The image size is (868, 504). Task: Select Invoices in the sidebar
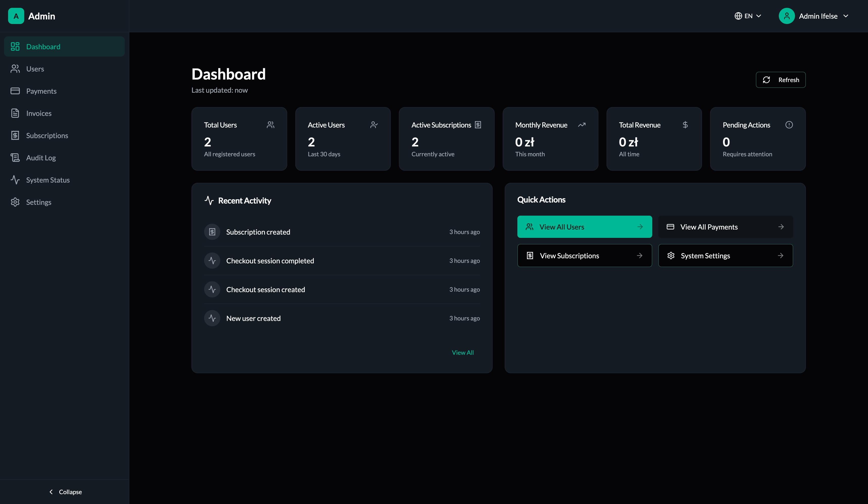tap(64, 113)
